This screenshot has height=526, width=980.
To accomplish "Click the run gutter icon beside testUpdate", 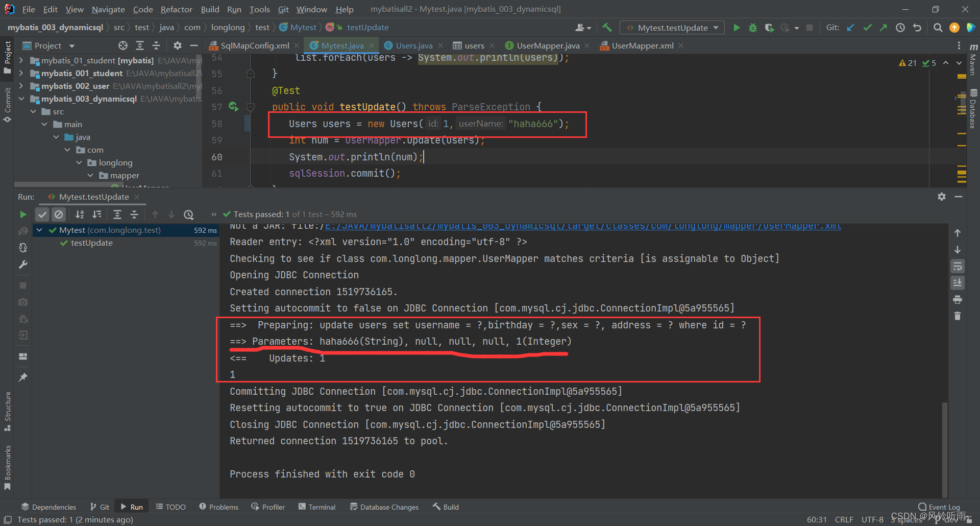I will pos(233,106).
